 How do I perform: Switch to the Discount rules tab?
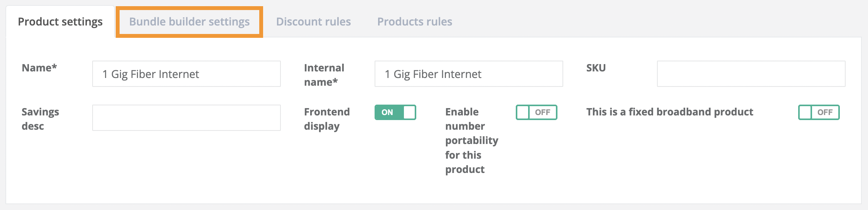[313, 22]
